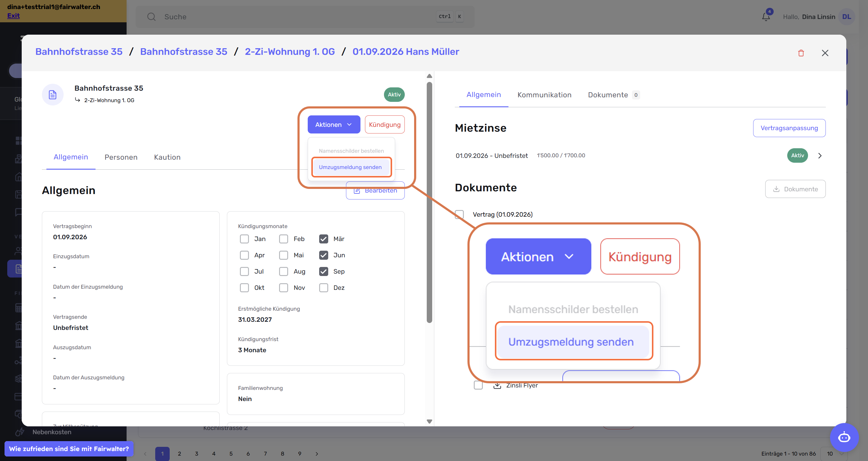Delete contract with red trash icon
Screen dimensions: 868x461
click(801, 53)
